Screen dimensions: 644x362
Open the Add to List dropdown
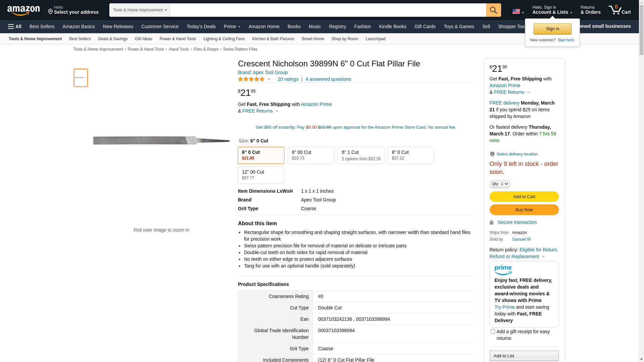[x=524, y=356]
